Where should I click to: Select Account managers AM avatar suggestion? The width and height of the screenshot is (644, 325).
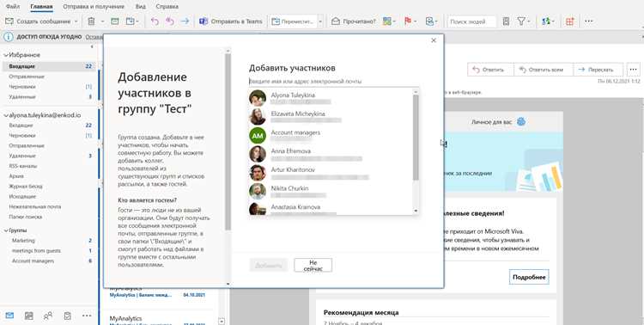258,135
